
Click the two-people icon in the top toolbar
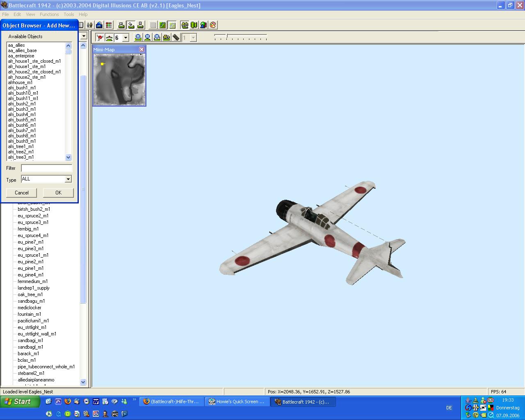[x=90, y=25]
